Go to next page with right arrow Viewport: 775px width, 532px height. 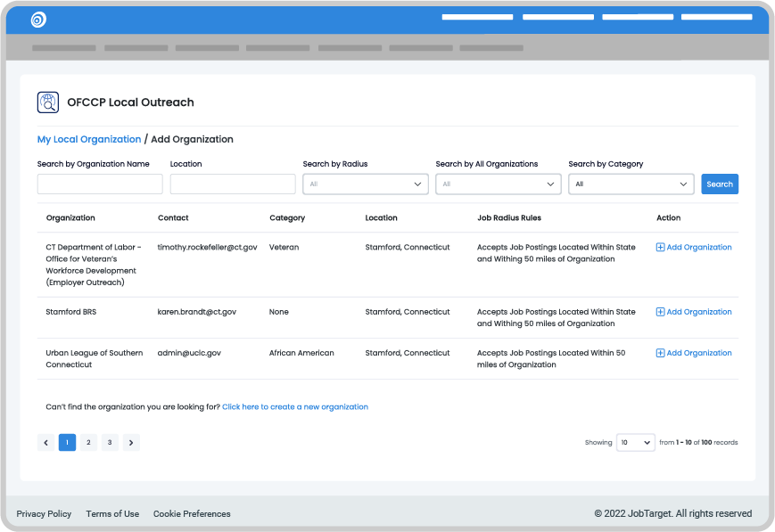(131, 442)
